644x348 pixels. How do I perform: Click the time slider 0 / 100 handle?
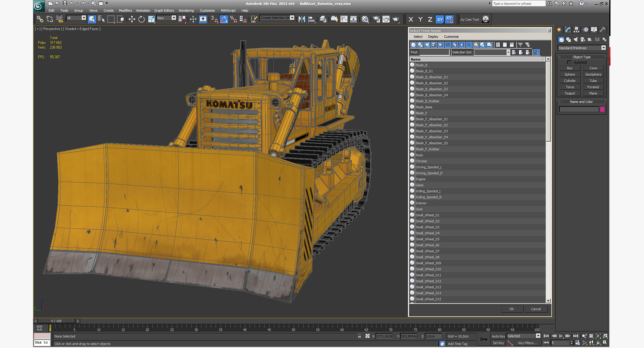coord(56,321)
